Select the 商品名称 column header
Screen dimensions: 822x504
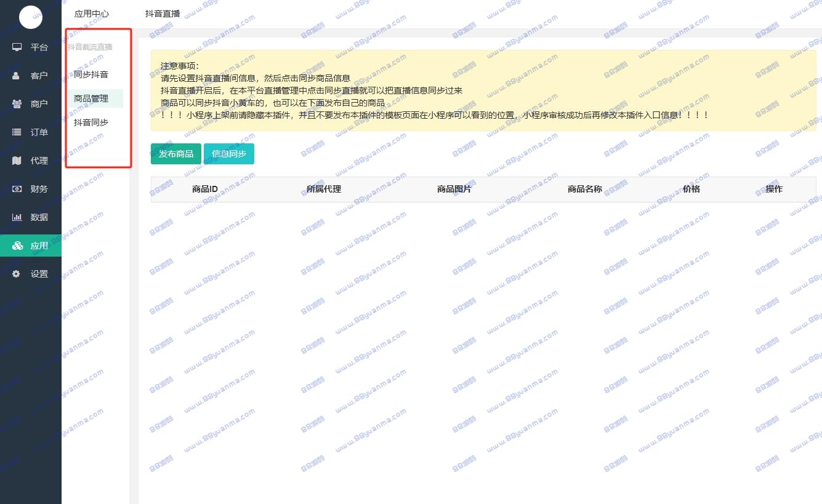tap(584, 189)
